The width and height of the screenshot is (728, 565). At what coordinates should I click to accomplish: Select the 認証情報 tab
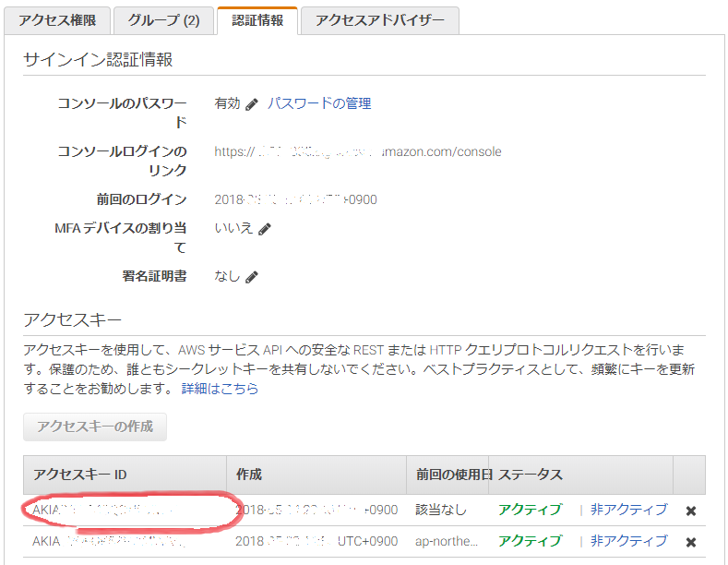(257, 20)
